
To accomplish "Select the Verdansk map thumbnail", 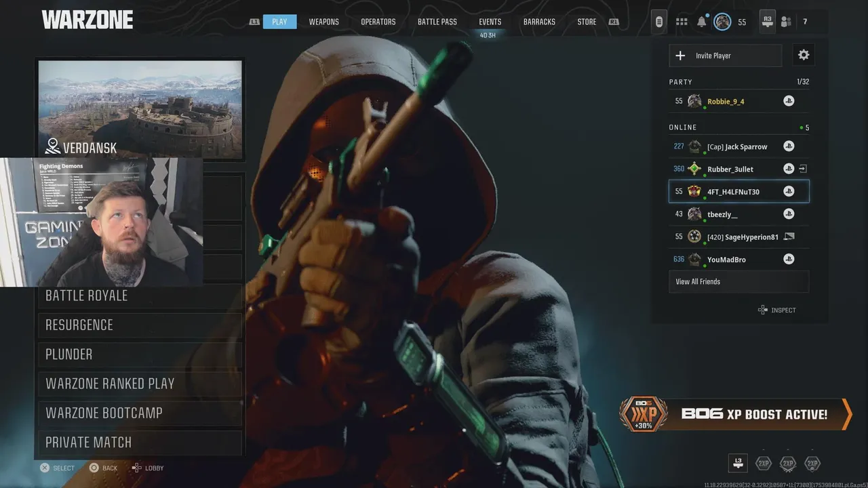I will click(x=140, y=109).
